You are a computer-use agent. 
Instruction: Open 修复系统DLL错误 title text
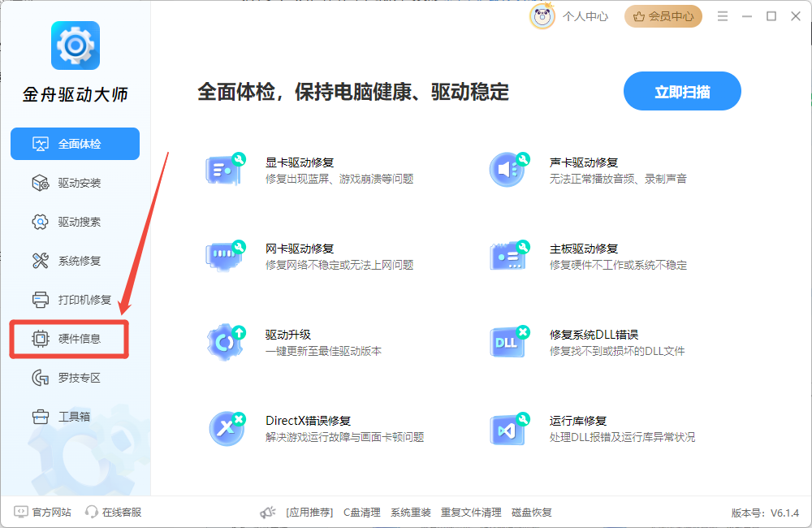(594, 335)
